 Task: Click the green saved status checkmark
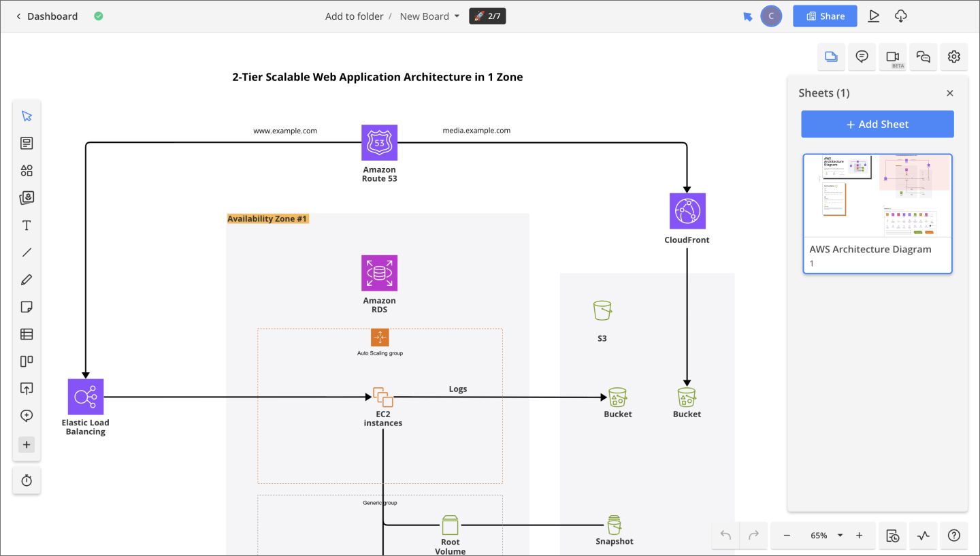pyautogui.click(x=99, y=16)
